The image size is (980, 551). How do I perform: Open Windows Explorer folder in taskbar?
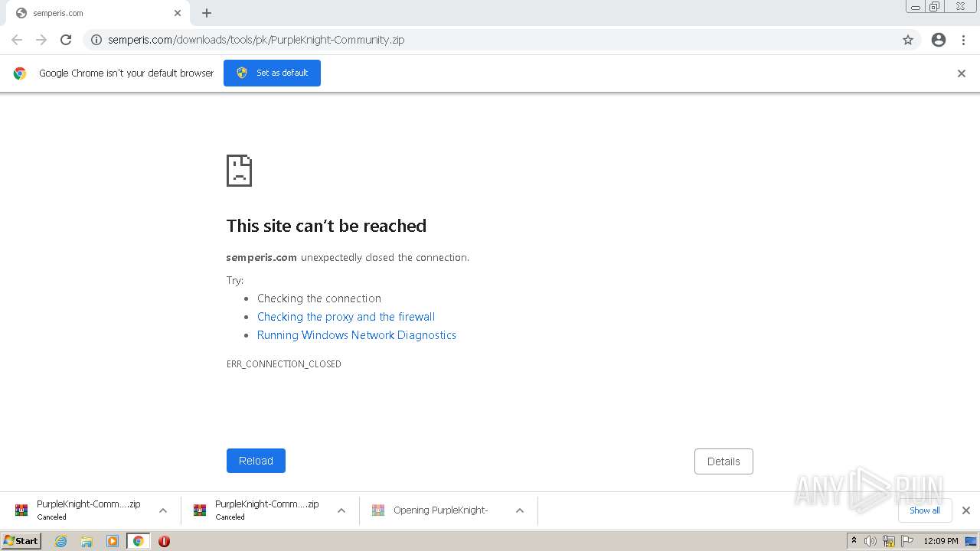pyautogui.click(x=87, y=541)
